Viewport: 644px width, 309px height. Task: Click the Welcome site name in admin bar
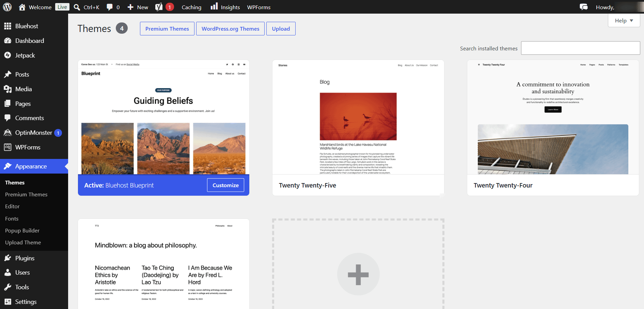point(40,7)
